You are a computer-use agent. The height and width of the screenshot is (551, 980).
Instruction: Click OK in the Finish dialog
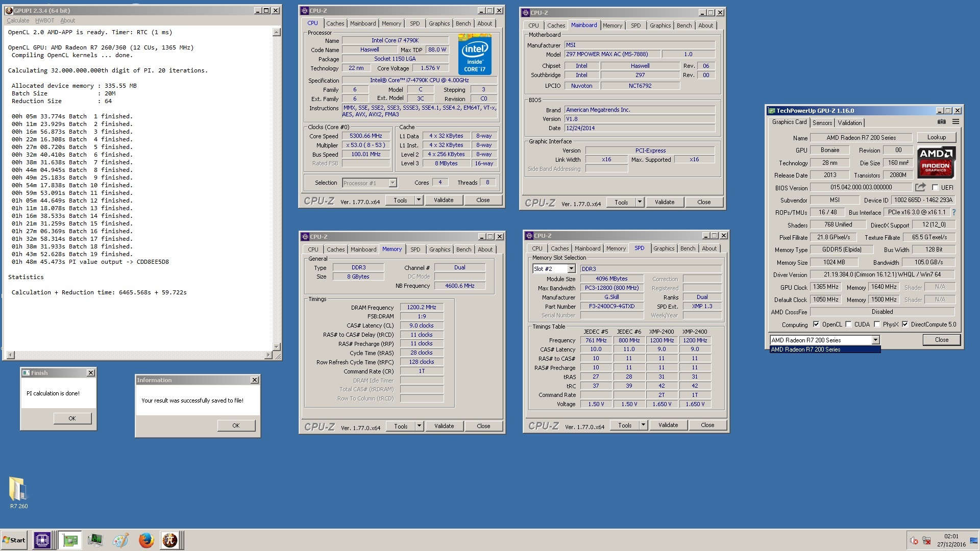(x=72, y=418)
